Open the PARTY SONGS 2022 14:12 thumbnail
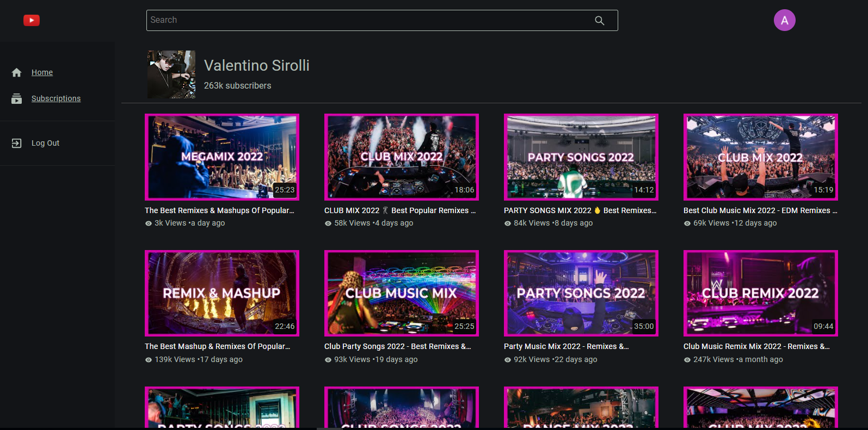This screenshot has width=868, height=430. coord(581,157)
